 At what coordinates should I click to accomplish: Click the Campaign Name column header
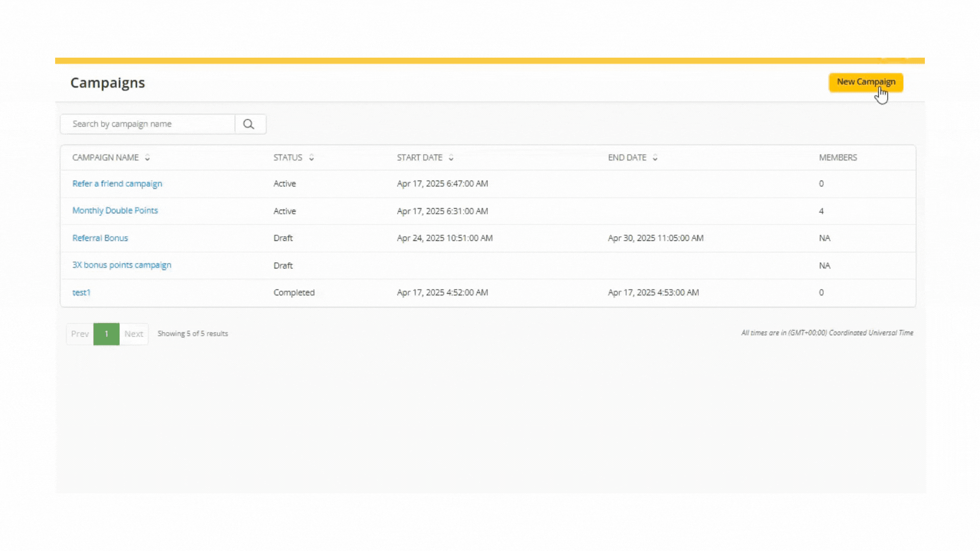click(105, 158)
